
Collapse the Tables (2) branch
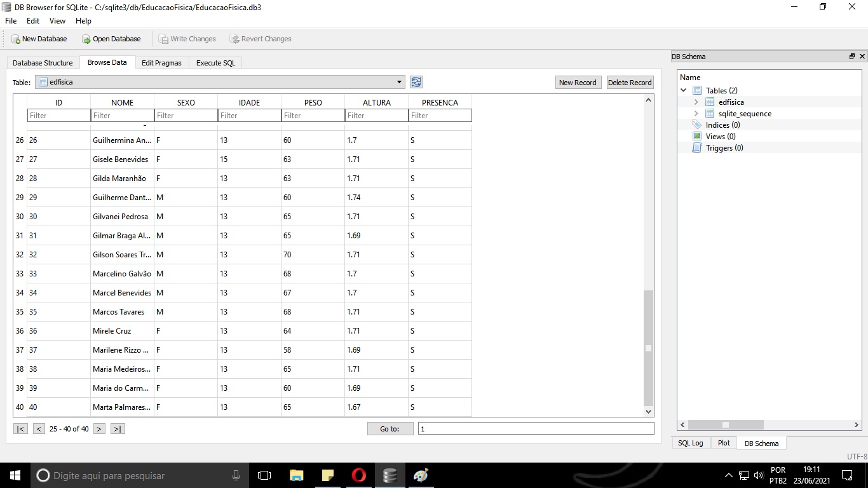683,90
